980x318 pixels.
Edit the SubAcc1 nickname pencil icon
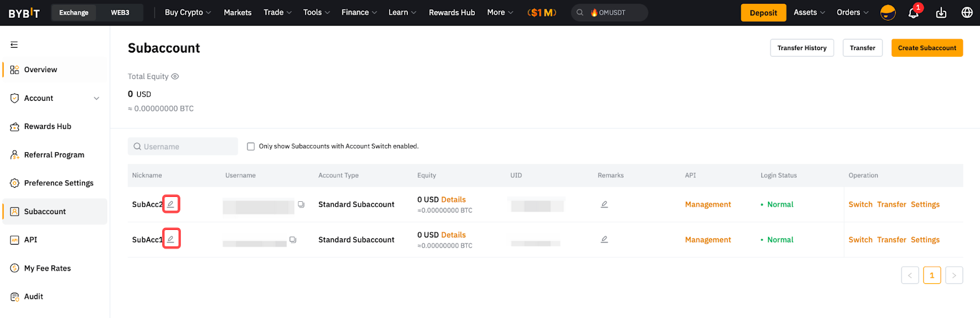click(x=171, y=239)
